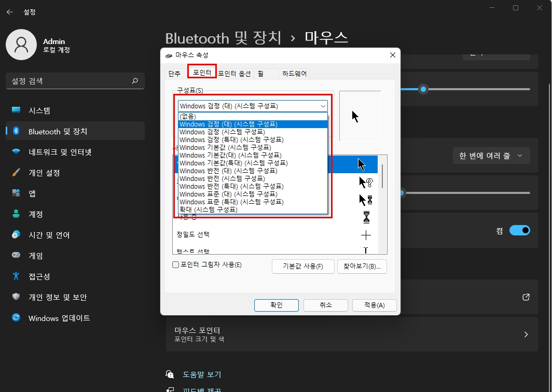The height and width of the screenshot is (392, 552).
Task: Click the 기본값 사용(F) button
Action: pos(303,267)
